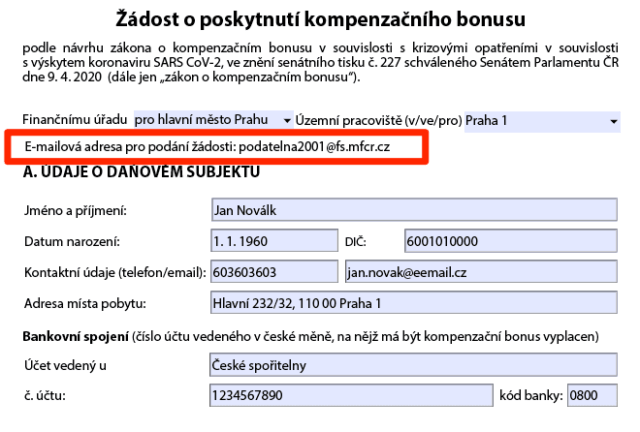Click the label Finančnímu úřadu
The height and width of the screenshot is (432, 640).
75,119
